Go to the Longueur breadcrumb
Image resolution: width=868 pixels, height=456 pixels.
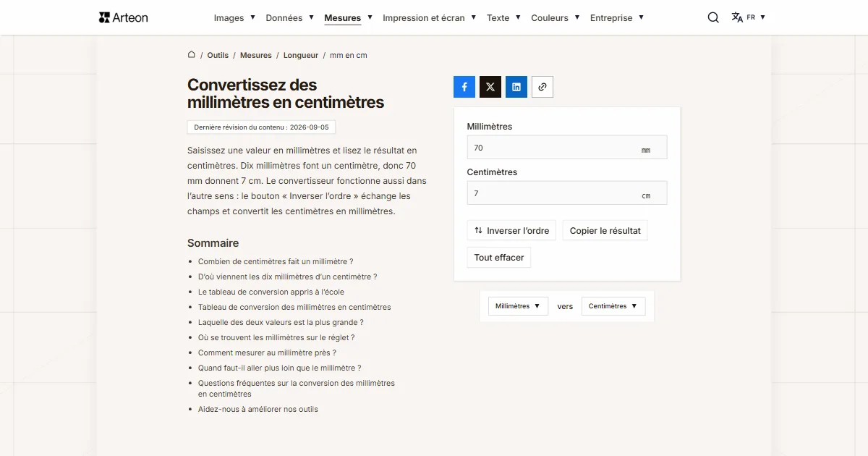(301, 55)
